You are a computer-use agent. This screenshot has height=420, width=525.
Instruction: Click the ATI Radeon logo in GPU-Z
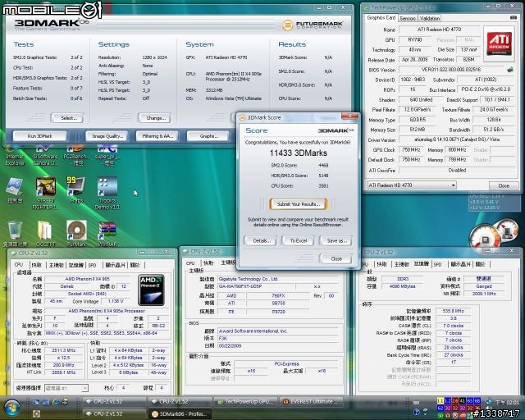tap(499, 43)
